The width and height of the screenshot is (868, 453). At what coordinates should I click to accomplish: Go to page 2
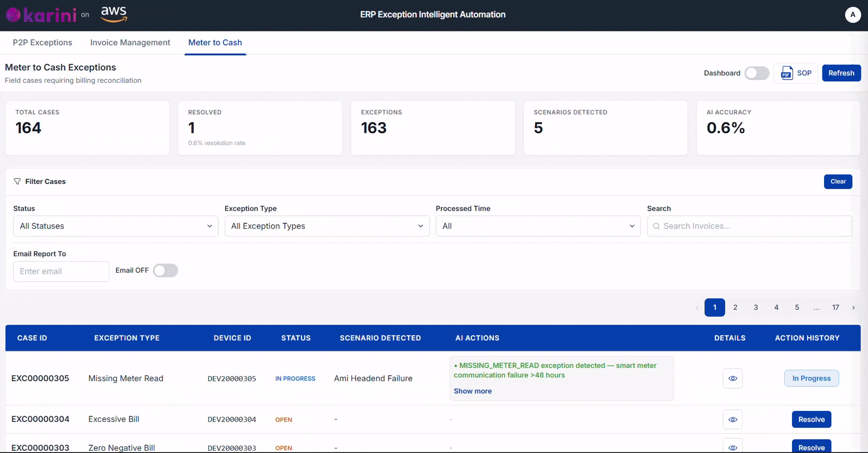[x=735, y=307]
